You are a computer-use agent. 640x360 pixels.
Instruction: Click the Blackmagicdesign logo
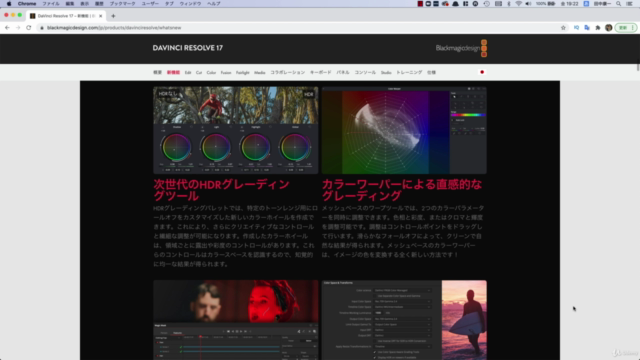461,48
